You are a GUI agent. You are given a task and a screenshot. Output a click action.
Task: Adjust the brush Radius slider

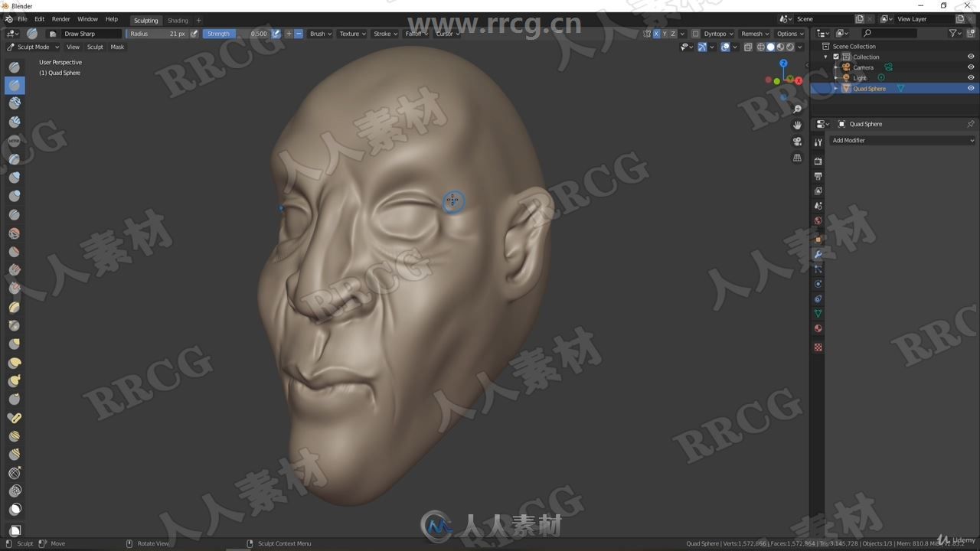pos(157,34)
